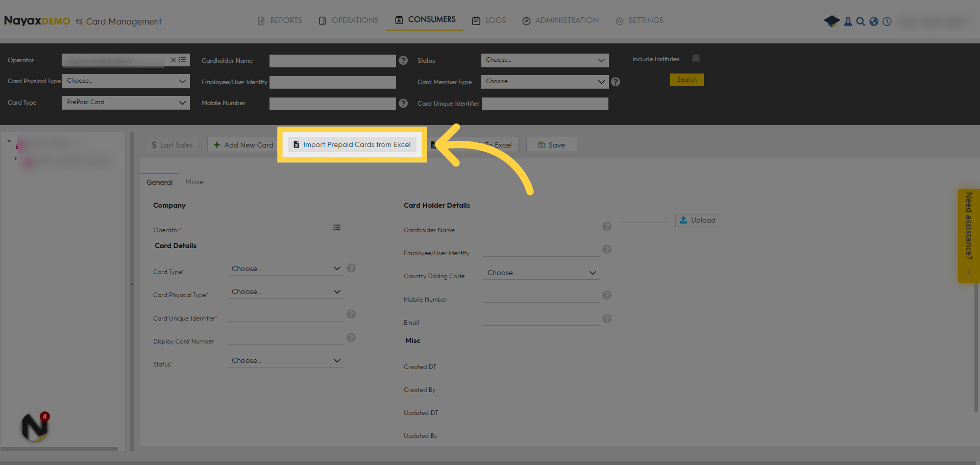Open the OPERATIONS menu

[x=349, y=20]
